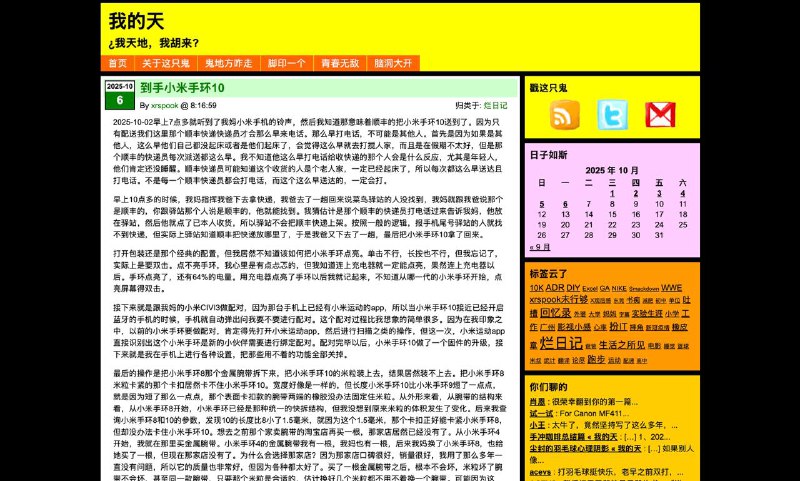The width and height of the screenshot is (800, 481).
Task: Open the orange RSS feed icon
Action: click(564, 115)
